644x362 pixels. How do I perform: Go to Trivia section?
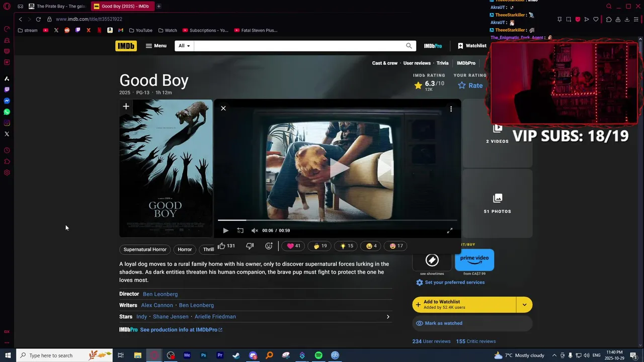[442, 63]
